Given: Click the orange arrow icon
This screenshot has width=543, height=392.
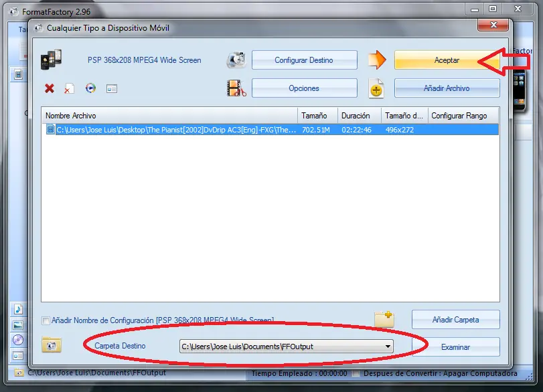Looking at the screenshot, I should pos(377,60).
